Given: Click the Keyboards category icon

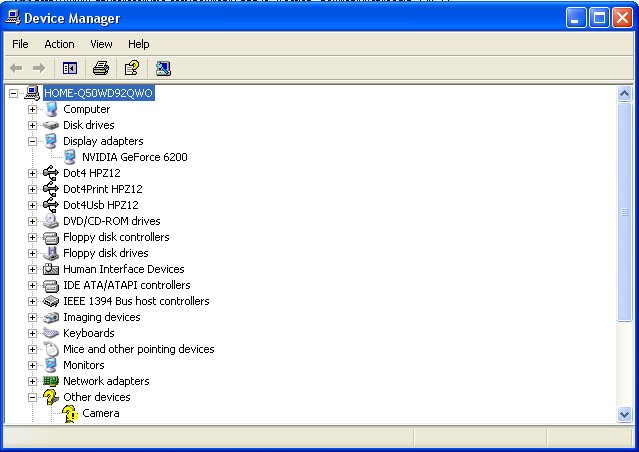Looking at the screenshot, I should tap(51, 333).
